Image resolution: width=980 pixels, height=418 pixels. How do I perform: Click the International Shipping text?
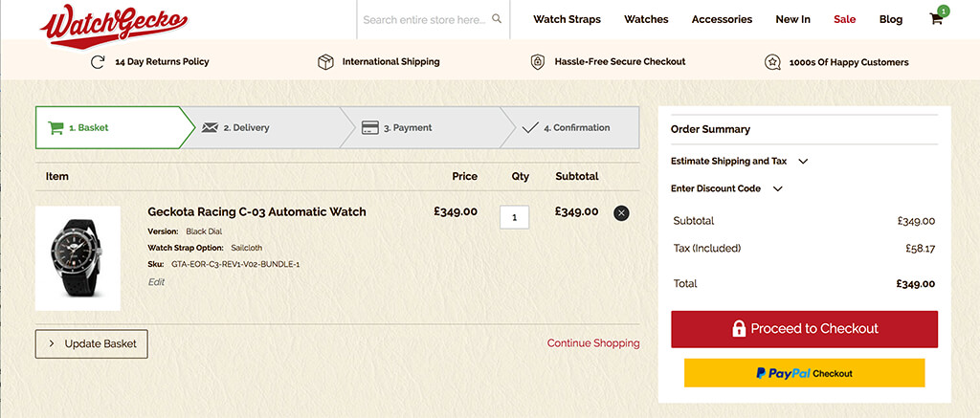pyautogui.click(x=390, y=62)
